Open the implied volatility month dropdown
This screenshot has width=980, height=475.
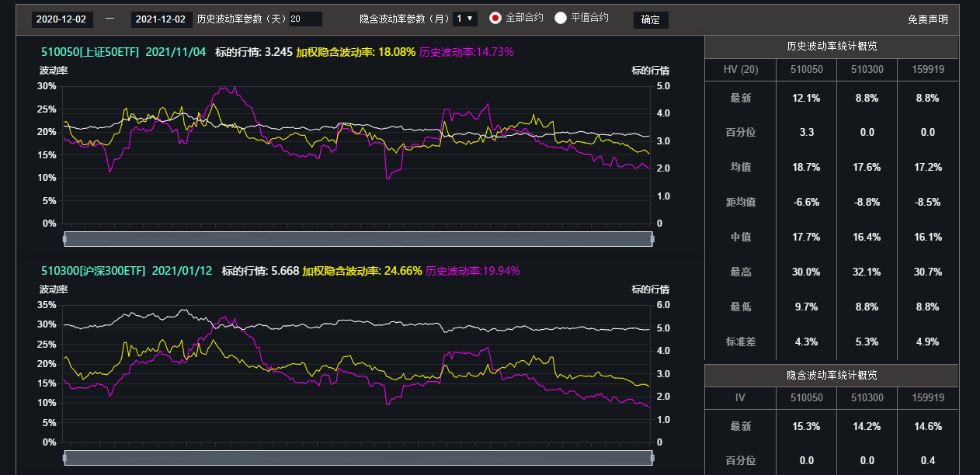[x=465, y=19]
